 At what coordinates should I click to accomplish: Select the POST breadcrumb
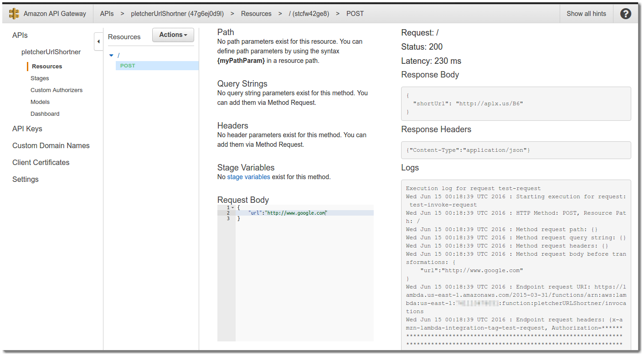(355, 14)
